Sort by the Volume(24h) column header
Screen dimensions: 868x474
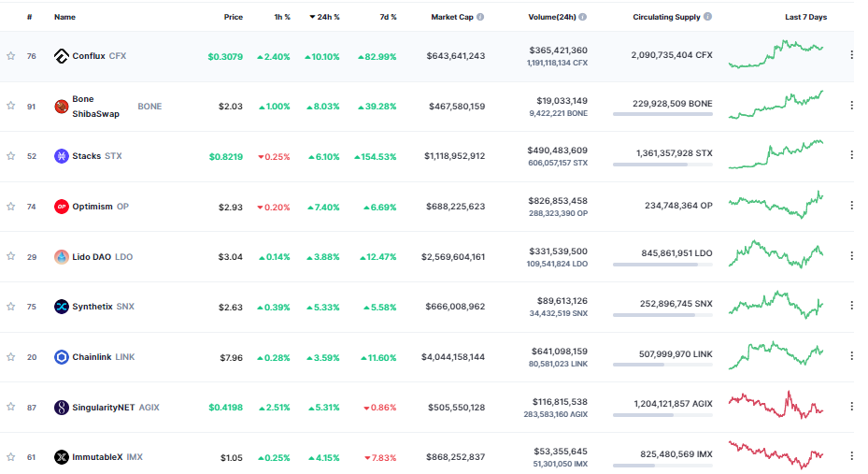coord(552,17)
